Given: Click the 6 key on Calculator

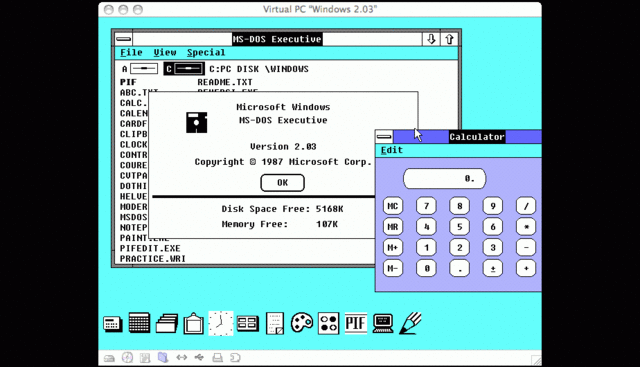Looking at the screenshot, I should tap(493, 227).
